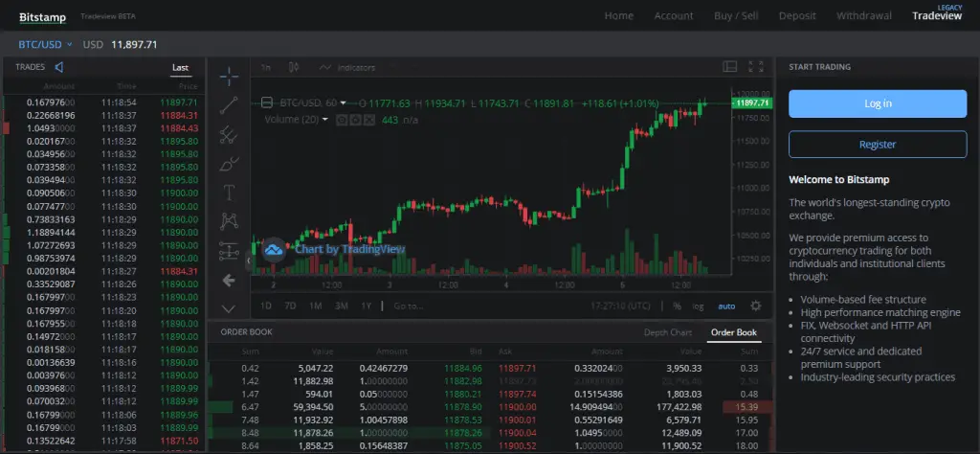Viewport: 980px width, 454px height.
Task: Select the trend line drawing tool
Action: (x=229, y=105)
